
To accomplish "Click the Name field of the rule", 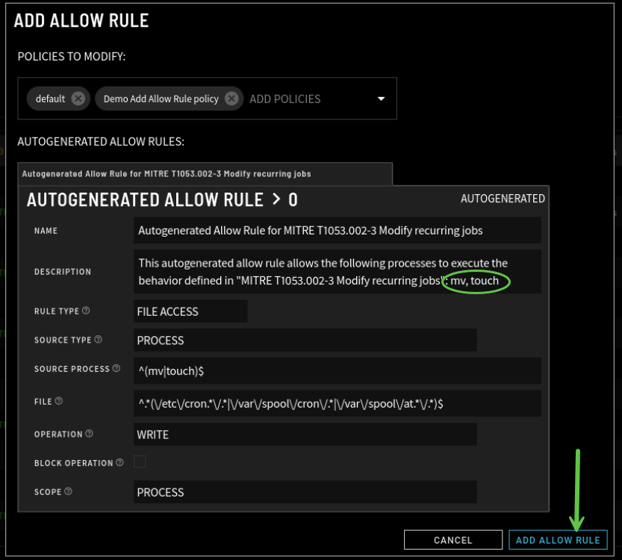I will pos(337,230).
